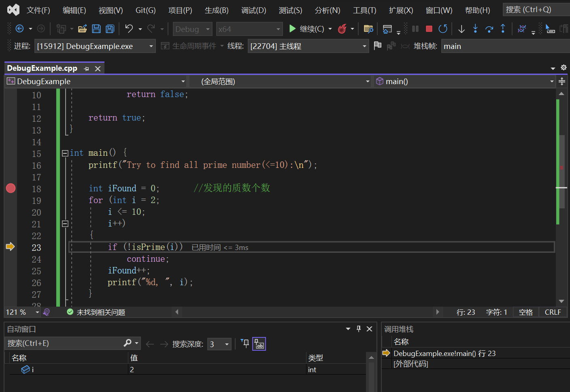Toggle the pin on DebugExample.cpp tab
The image size is (570, 392).
(x=86, y=69)
